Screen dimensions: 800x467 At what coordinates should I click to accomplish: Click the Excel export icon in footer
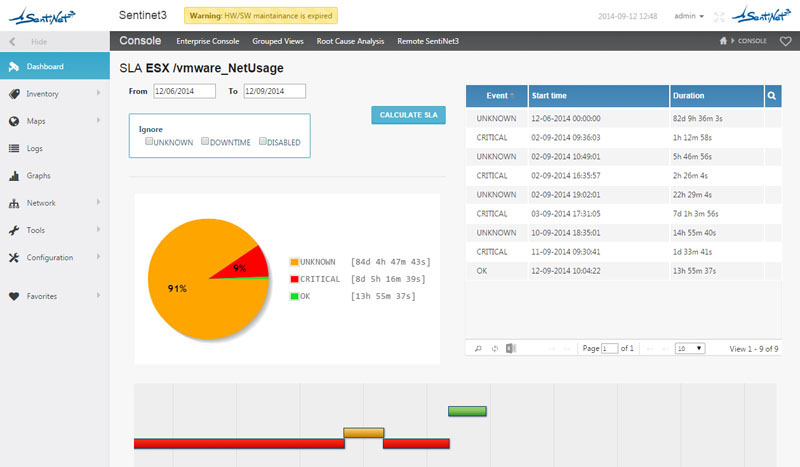pyautogui.click(x=511, y=348)
